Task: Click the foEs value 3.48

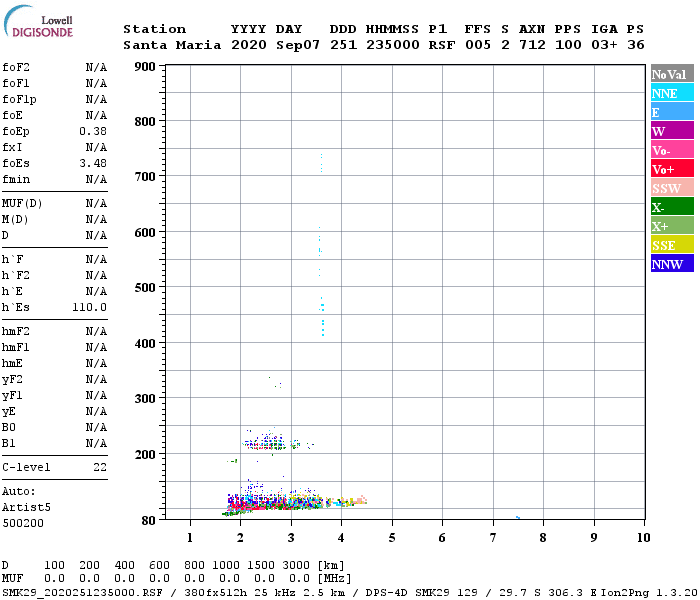Action: tap(93, 163)
